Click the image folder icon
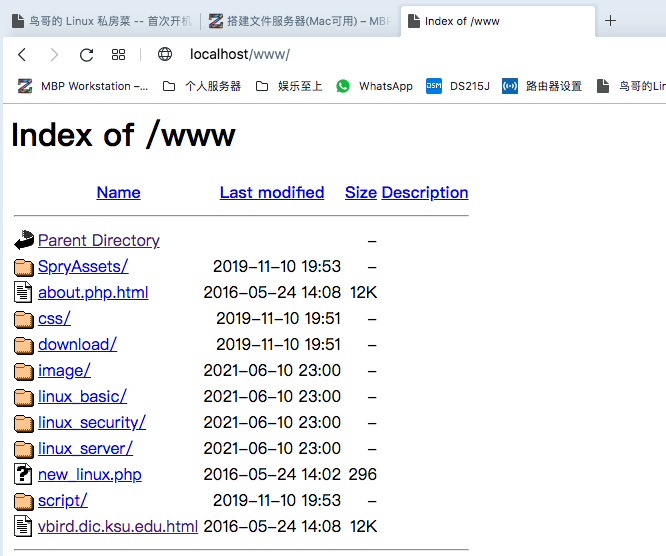 24,371
